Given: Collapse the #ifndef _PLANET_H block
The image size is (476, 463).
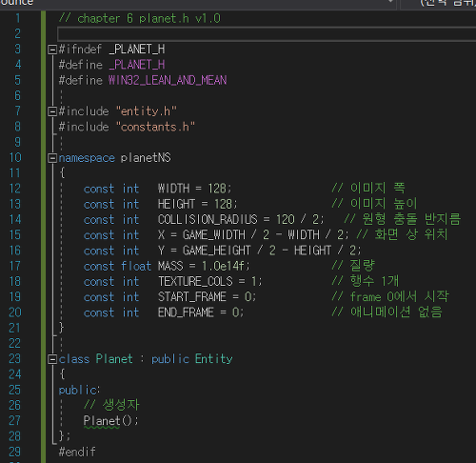Looking at the screenshot, I should click(x=51, y=50).
